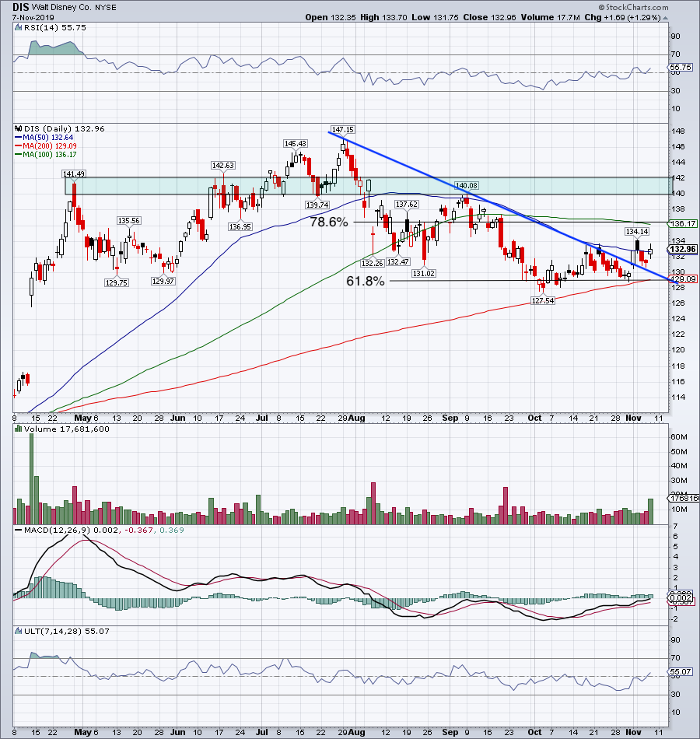Click the tallest volume bar in April

(32, 479)
